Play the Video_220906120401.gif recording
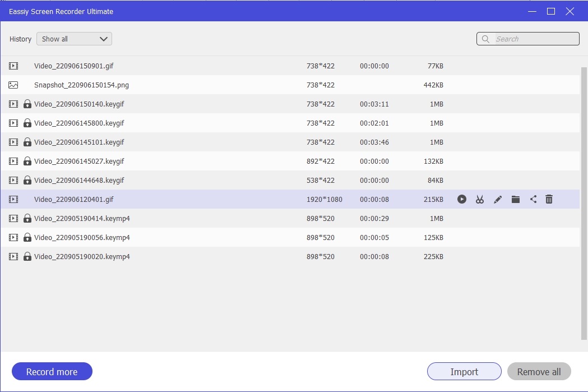 click(462, 199)
